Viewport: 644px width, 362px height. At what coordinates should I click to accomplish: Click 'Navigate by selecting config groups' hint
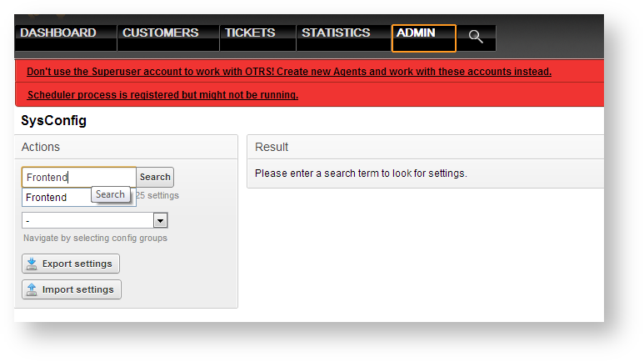[x=95, y=239]
